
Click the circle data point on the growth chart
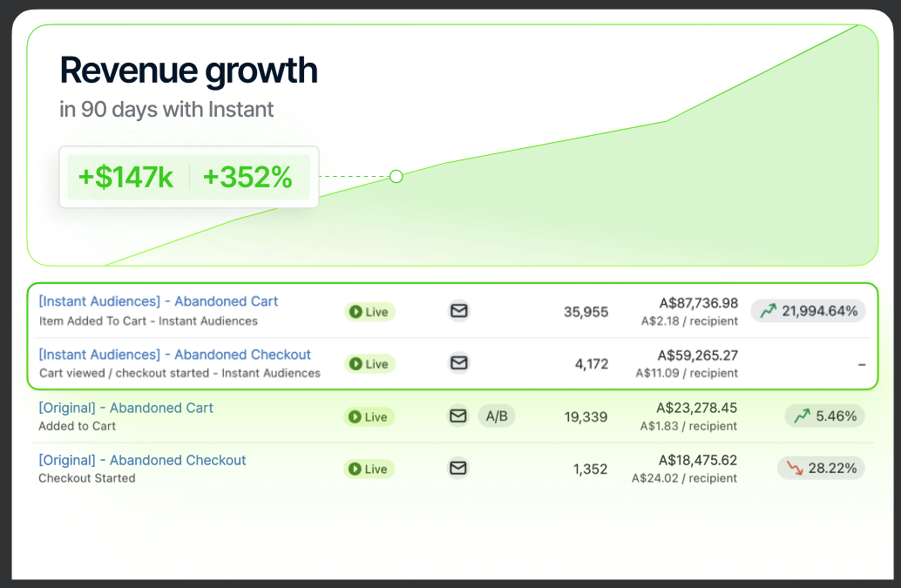click(x=396, y=177)
